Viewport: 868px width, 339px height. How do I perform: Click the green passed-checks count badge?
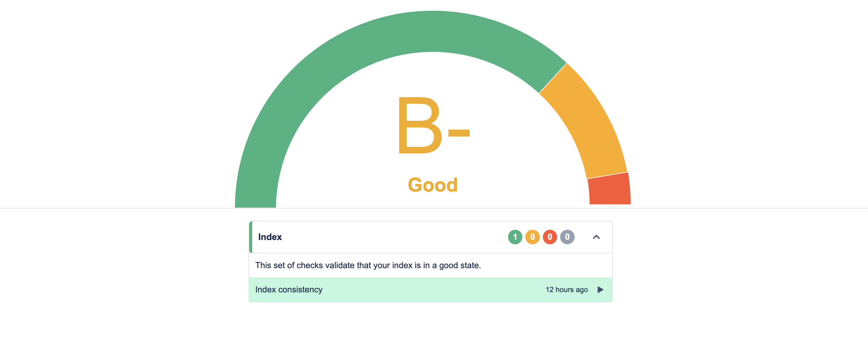pos(514,237)
